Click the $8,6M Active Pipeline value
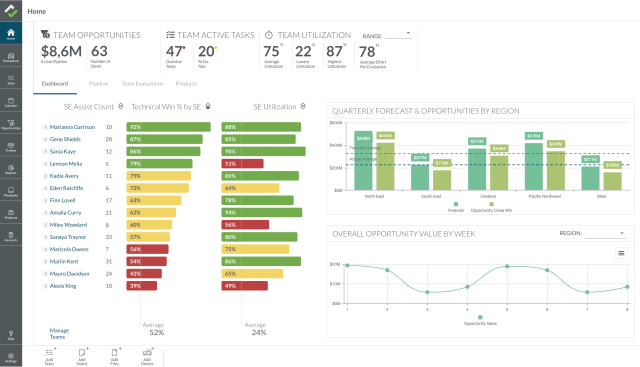 point(61,51)
